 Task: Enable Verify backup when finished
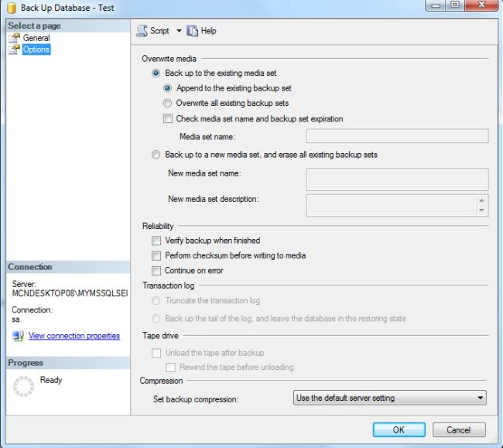(x=156, y=241)
